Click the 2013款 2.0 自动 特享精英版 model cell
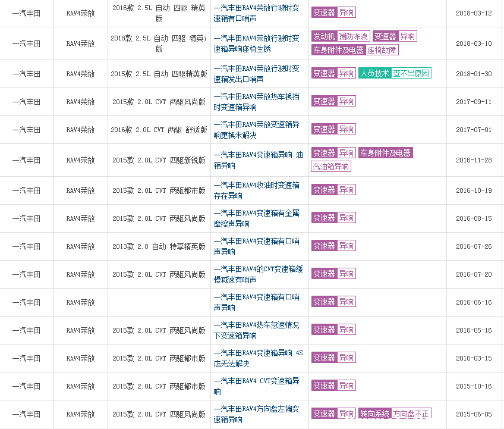 point(159,246)
